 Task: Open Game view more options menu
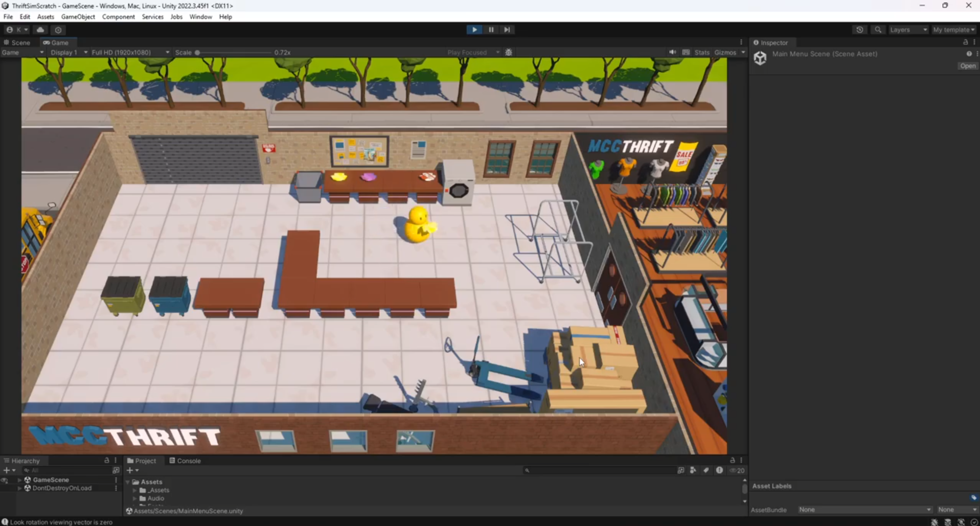pos(741,42)
